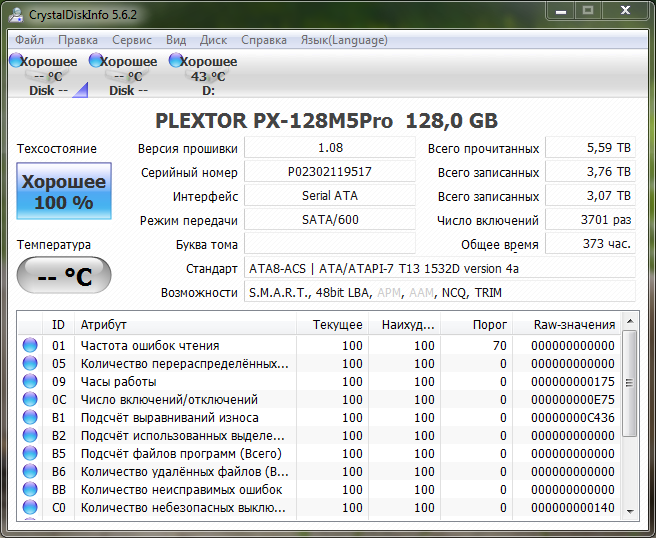
Task: Click the status orb for attribute 05
Action: [30, 363]
